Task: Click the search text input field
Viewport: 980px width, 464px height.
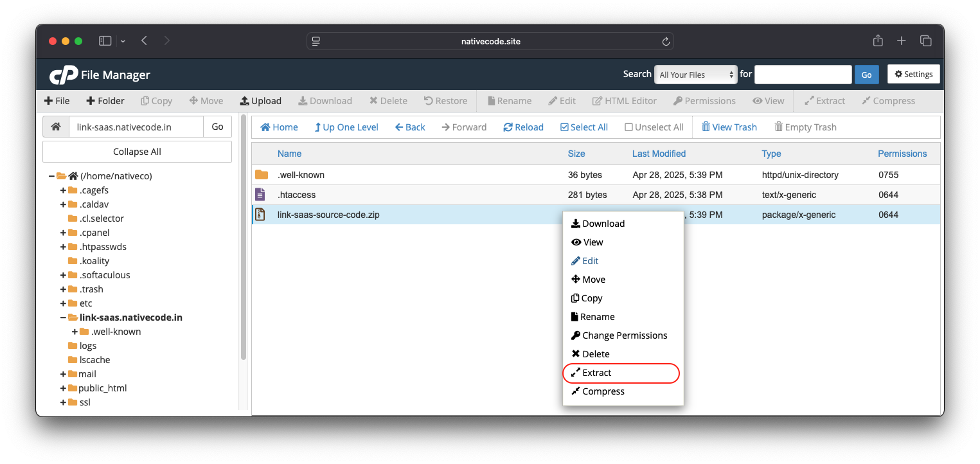Action: [803, 75]
